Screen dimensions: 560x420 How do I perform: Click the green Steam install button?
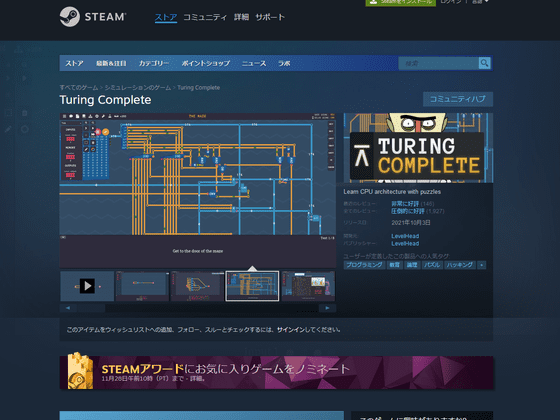tap(400, 2)
